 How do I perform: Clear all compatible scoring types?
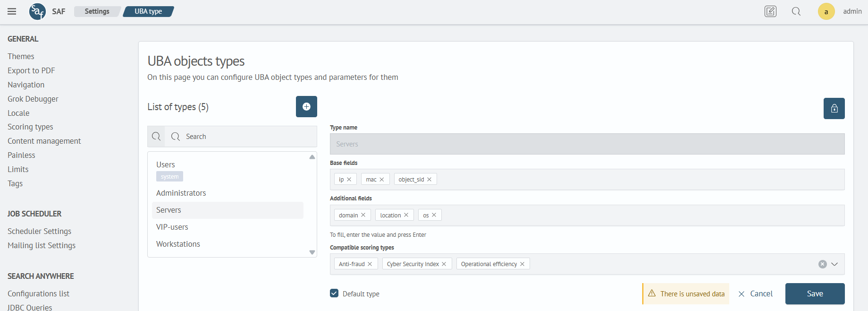coord(823,264)
